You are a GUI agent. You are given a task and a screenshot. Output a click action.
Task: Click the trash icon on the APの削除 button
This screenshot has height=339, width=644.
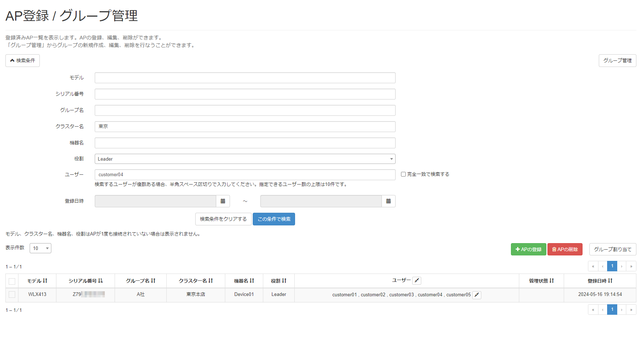554,249
